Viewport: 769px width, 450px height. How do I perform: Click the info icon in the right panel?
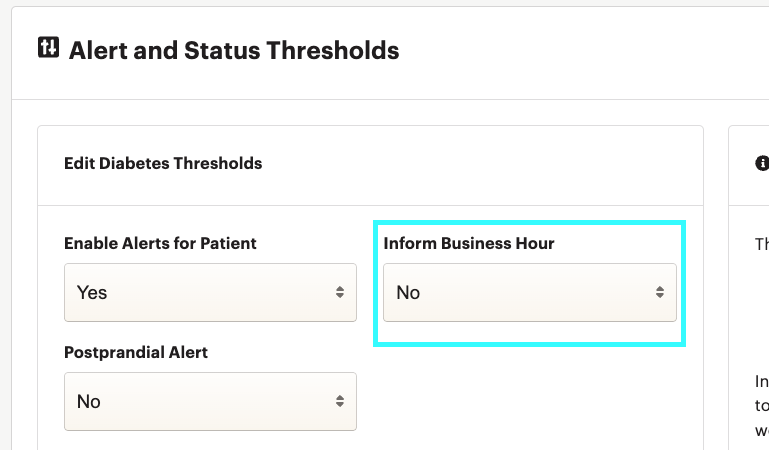point(762,163)
